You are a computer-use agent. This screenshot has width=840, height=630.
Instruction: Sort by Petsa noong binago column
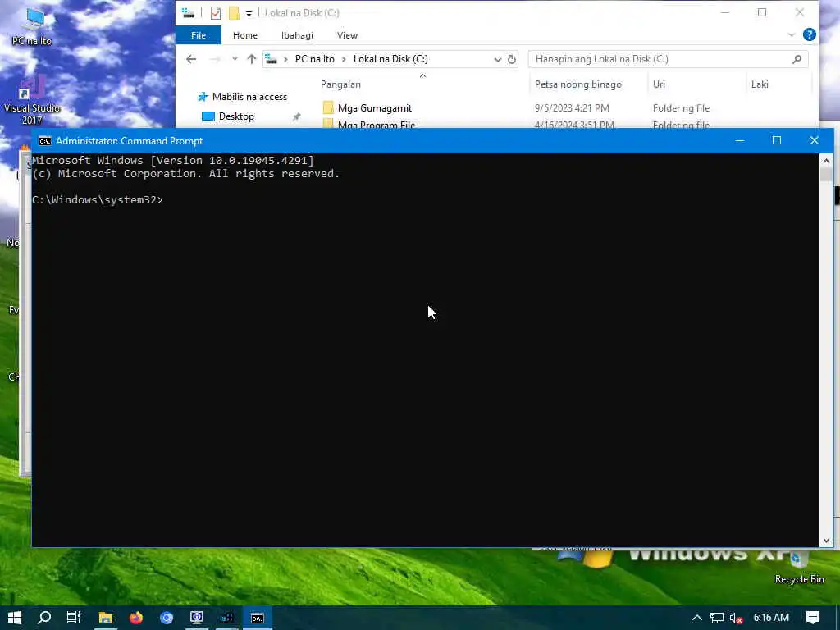click(578, 84)
